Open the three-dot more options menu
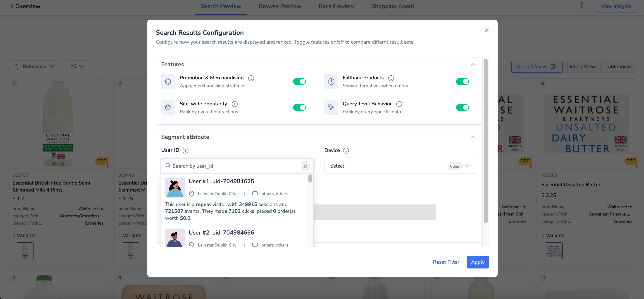 [582, 5]
